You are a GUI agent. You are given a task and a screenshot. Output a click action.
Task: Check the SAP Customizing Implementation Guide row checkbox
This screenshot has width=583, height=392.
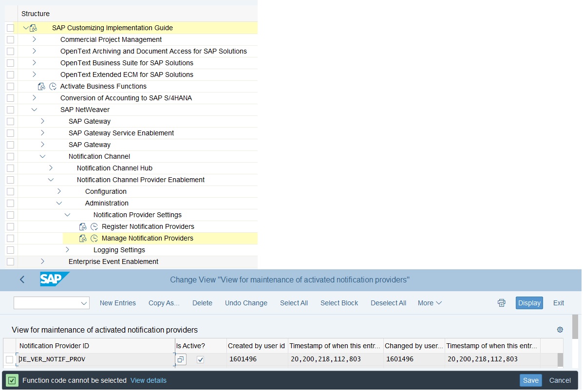click(10, 28)
